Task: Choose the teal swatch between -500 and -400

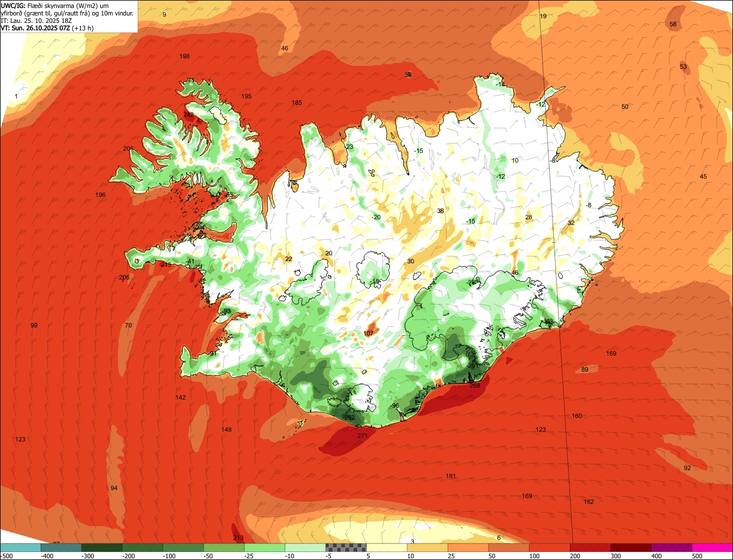Action: coord(61,547)
